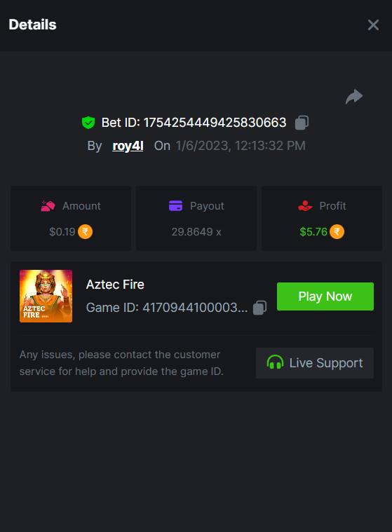Click the red Profit hand icon
Image resolution: width=392 pixels, height=532 pixels.
(x=305, y=205)
